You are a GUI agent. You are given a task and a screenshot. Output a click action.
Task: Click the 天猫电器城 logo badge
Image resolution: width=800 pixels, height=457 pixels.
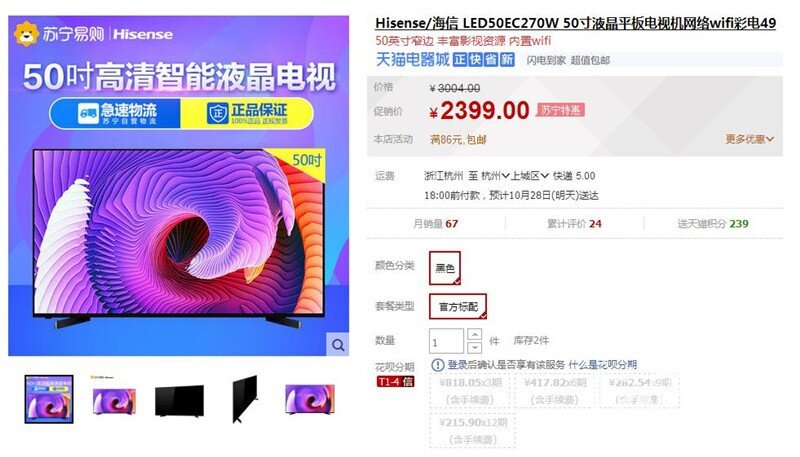coord(412,60)
